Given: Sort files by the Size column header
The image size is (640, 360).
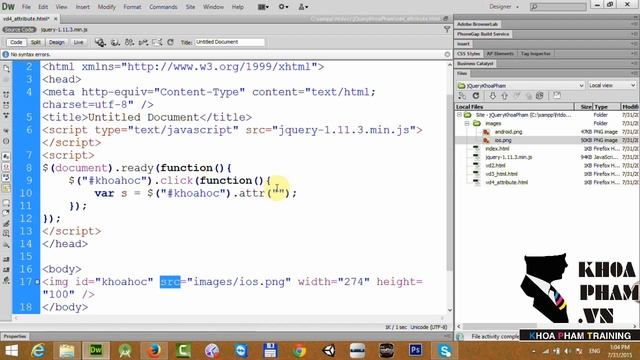Looking at the screenshot, I should click(583, 107).
